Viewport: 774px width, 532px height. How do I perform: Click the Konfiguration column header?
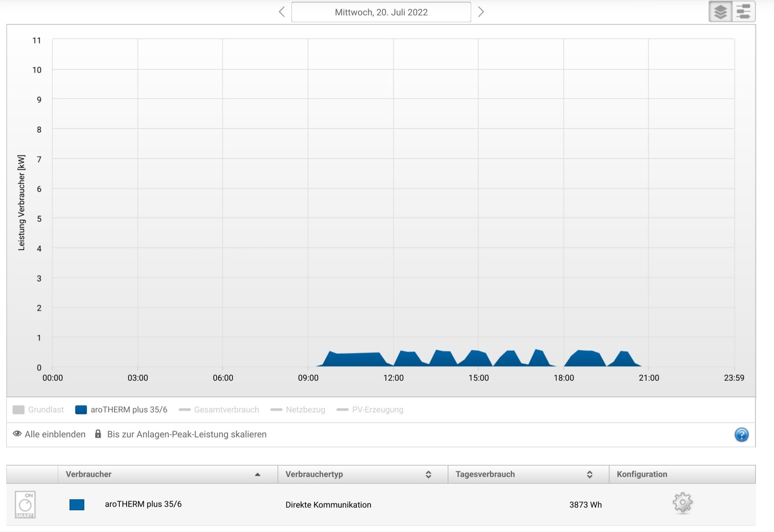click(x=642, y=474)
